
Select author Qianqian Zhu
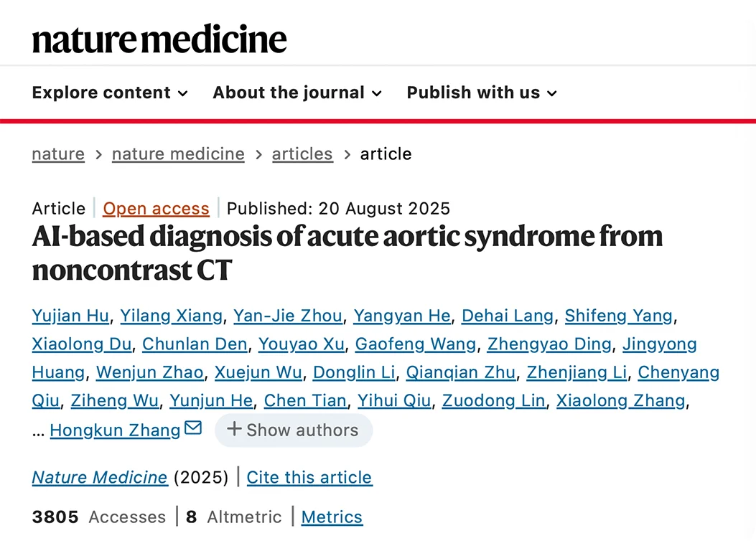(x=460, y=372)
